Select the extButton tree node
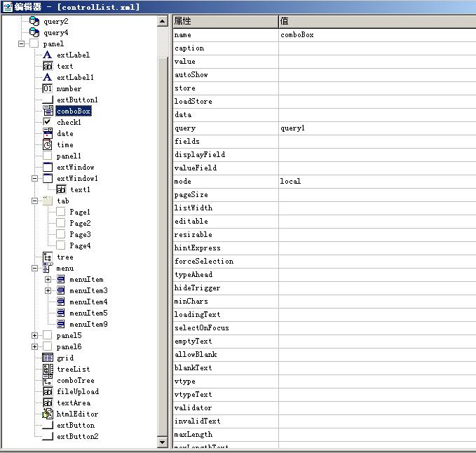 click(x=76, y=425)
